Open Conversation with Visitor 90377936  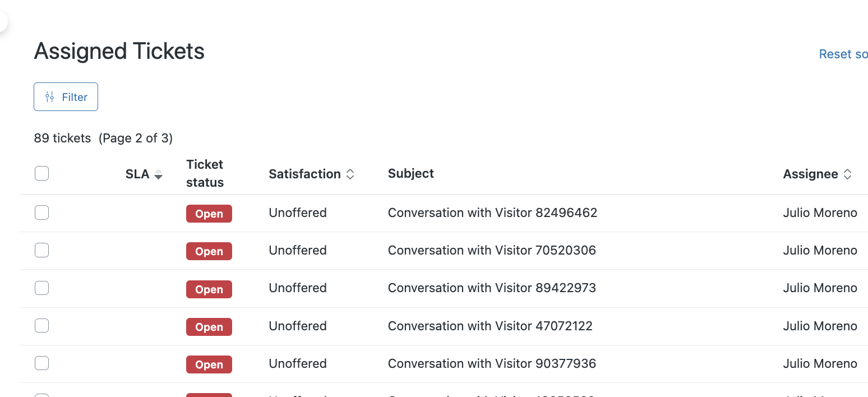pos(492,363)
